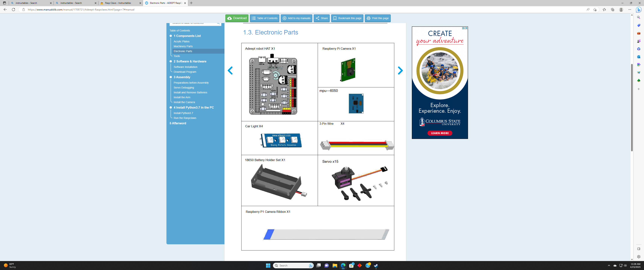Image resolution: width=644 pixels, height=270 pixels.
Task: Click the green Download button
Action: [237, 18]
